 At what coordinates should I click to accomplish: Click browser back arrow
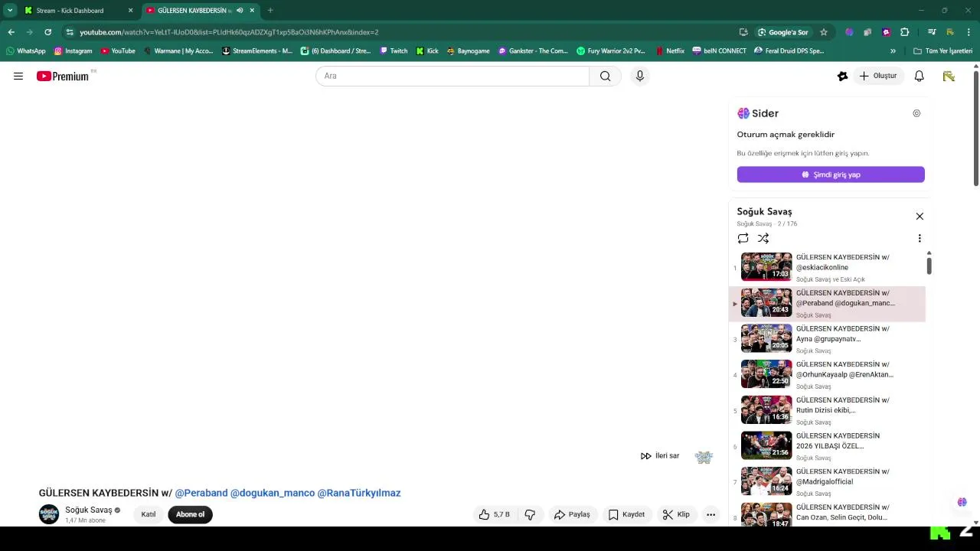click(x=11, y=32)
